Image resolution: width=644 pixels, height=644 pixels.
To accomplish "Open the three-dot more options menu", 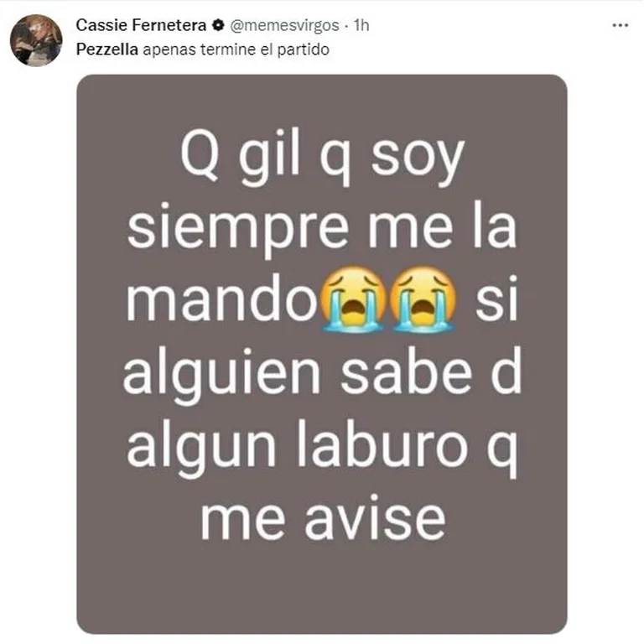I will tap(620, 25).
